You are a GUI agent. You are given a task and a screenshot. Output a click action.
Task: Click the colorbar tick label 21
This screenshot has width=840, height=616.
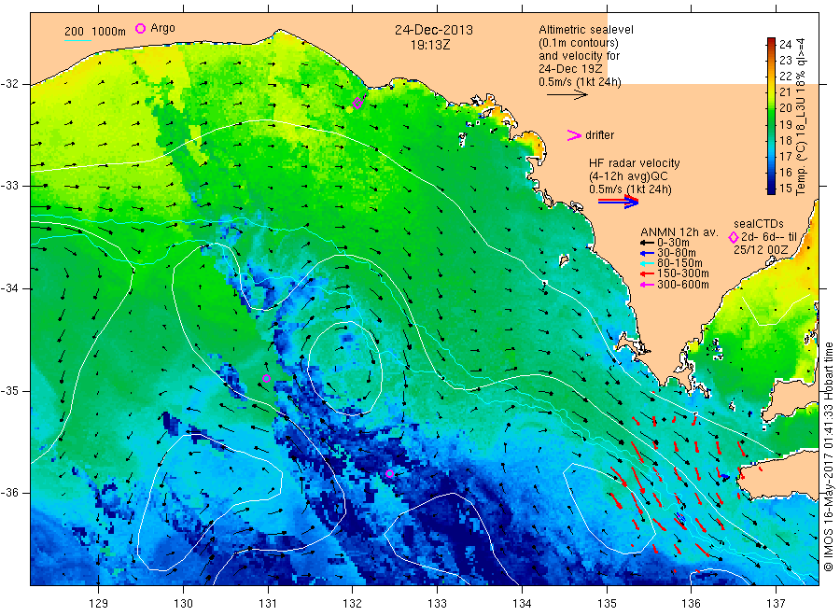[785, 92]
